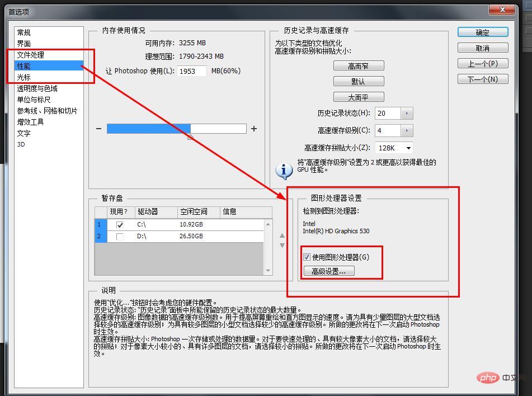Click the 空闲空间 column header
Image resolution: width=532 pixels, height=396 pixels.
(x=199, y=212)
